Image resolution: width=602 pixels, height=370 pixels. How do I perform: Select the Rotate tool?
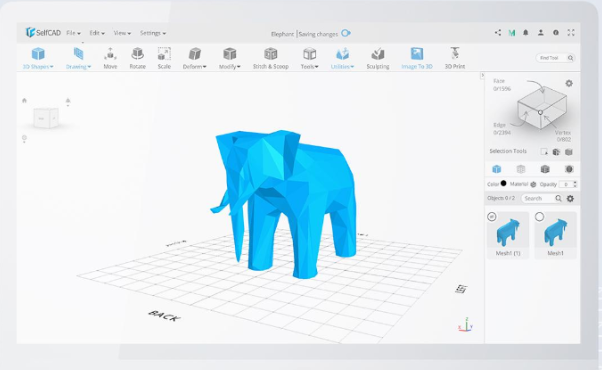(137, 58)
